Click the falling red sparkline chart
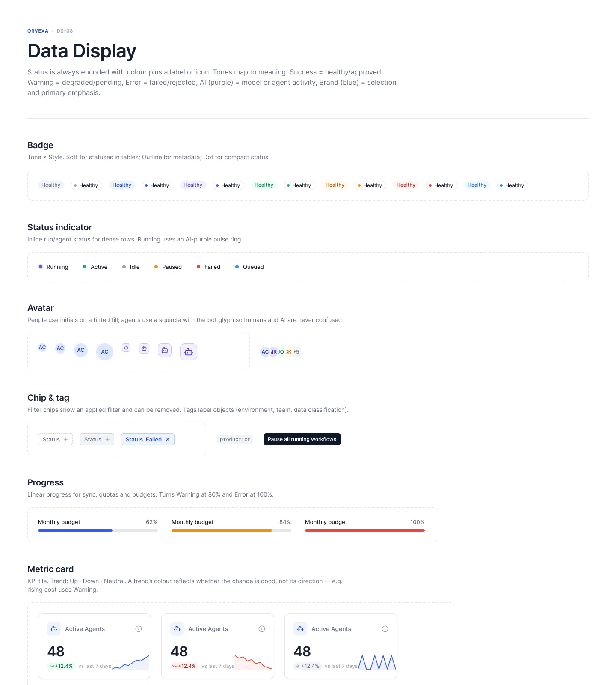This screenshot has width=616, height=685. point(254,662)
